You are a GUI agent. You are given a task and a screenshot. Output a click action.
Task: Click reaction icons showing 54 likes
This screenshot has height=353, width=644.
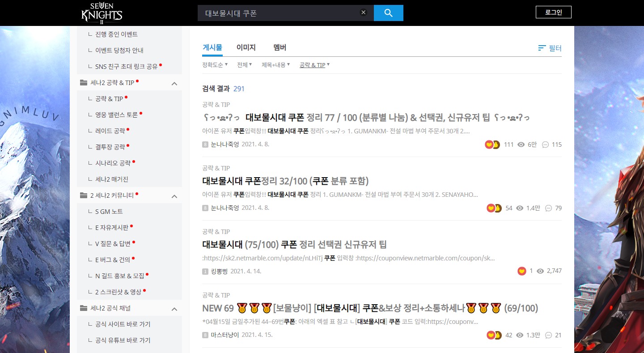click(x=494, y=208)
